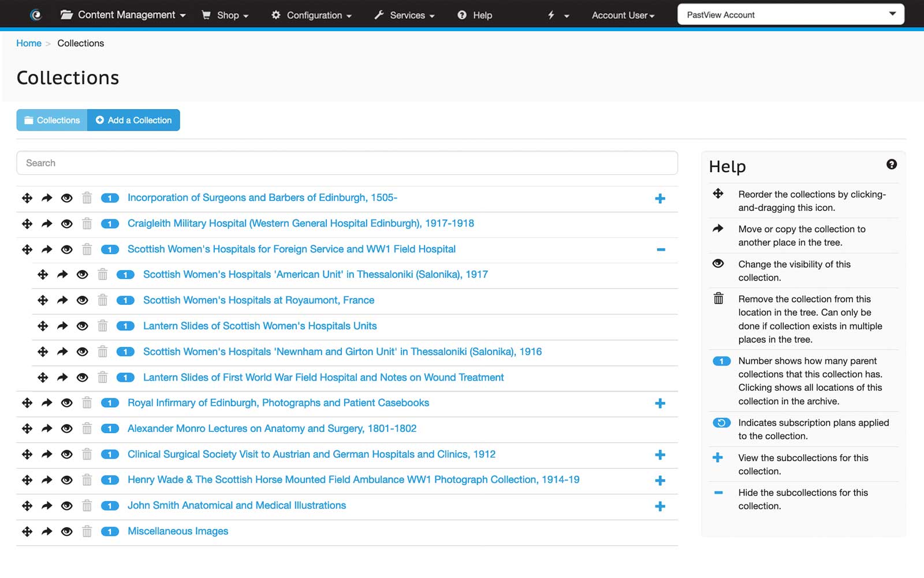924x578 pixels.
Task: Toggle visibility of Lantern Slides of Scottish Women's Hospitals Units
Action: 82,326
